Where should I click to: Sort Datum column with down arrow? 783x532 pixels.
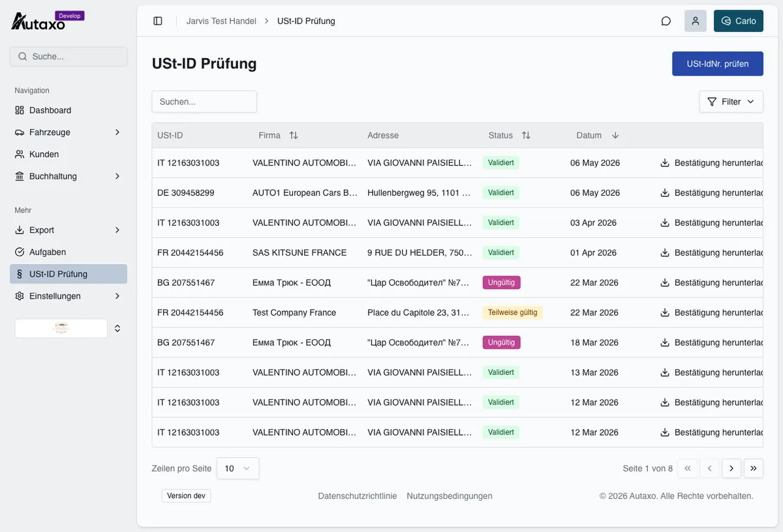pos(615,136)
